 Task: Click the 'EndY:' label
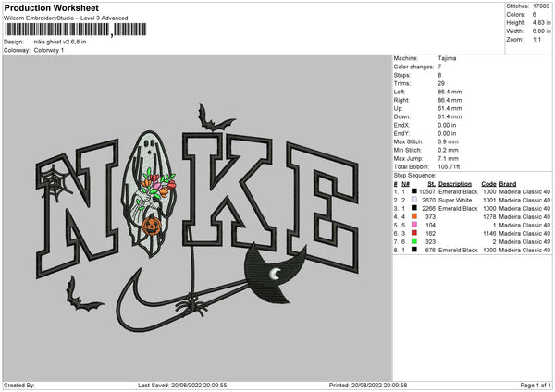click(x=401, y=133)
